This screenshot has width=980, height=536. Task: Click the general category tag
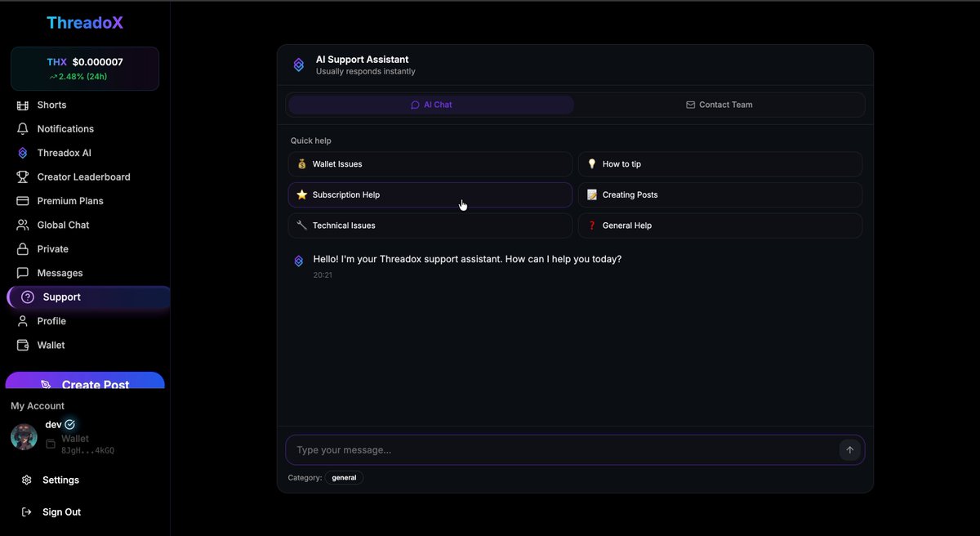(x=344, y=478)
